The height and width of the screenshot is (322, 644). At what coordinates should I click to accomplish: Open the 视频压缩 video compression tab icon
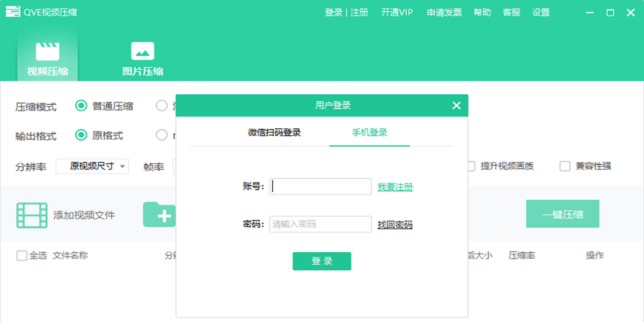(47, 52)
